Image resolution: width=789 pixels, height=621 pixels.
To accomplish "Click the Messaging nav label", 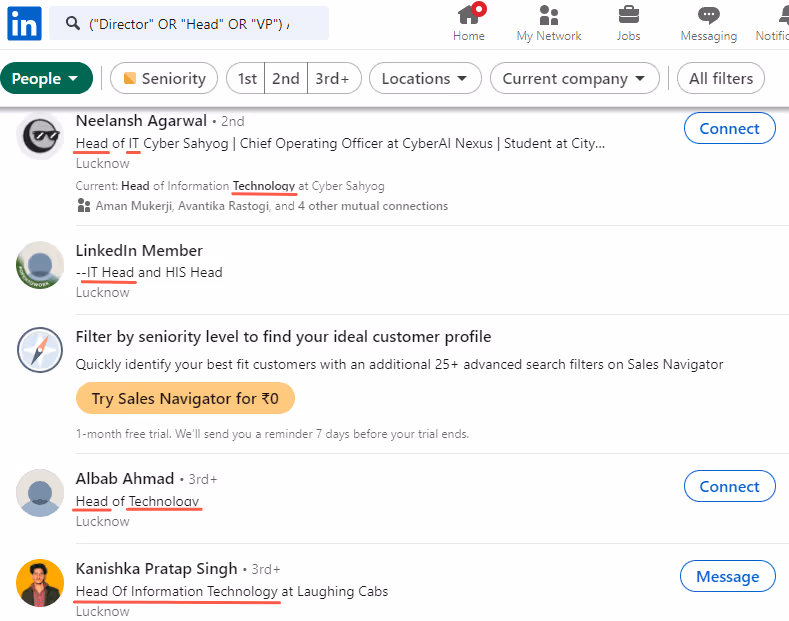I will tap(708, 36).
